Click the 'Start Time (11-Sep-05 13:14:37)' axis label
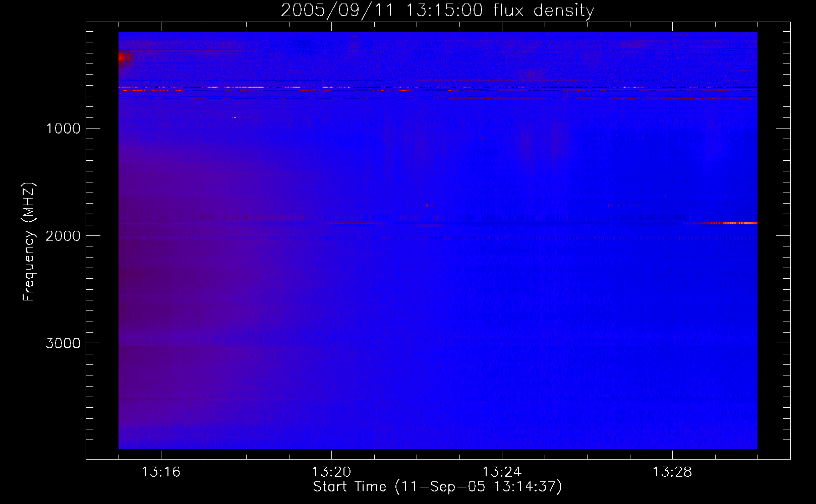Viewport: 816px width, 504px height. (437, 487)
